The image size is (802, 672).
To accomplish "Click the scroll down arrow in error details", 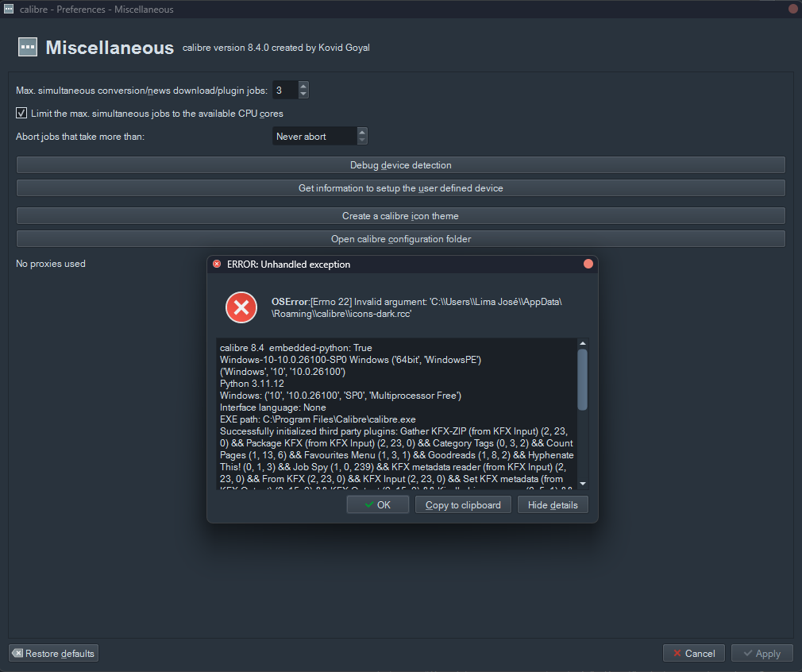I will click(583, 484).
